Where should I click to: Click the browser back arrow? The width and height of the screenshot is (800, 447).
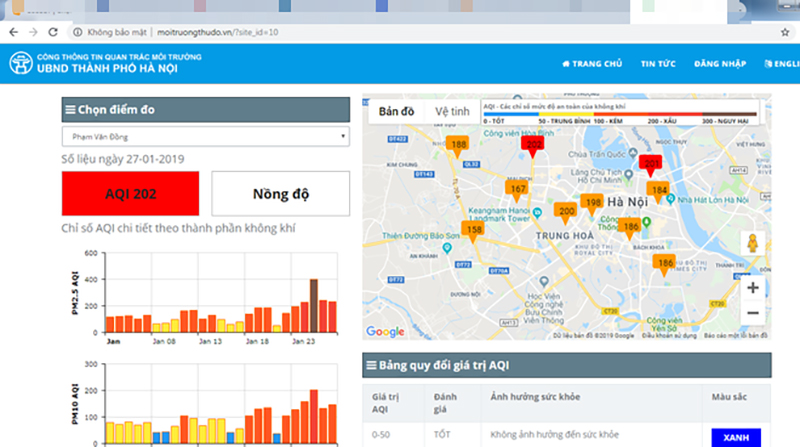click(x=12, y=32)
